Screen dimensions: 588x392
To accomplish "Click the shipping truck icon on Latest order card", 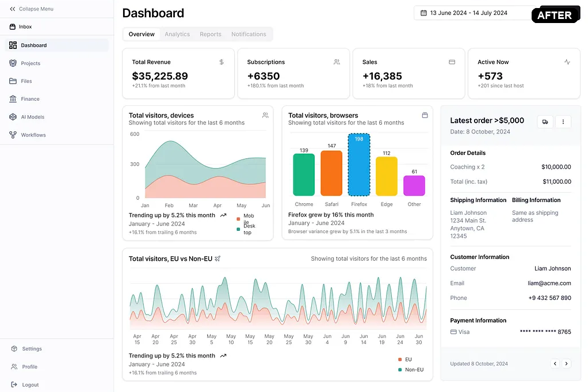I will [545, 121].
